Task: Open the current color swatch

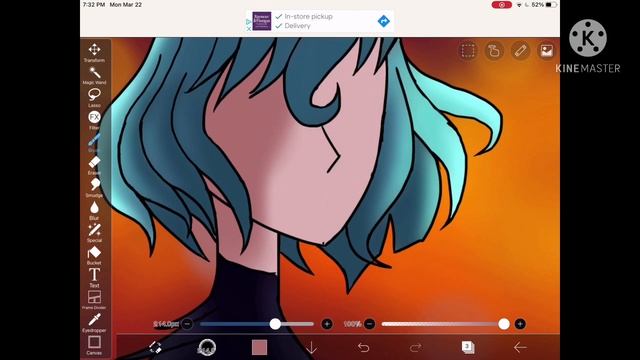Action: click(x=260, y=347)
